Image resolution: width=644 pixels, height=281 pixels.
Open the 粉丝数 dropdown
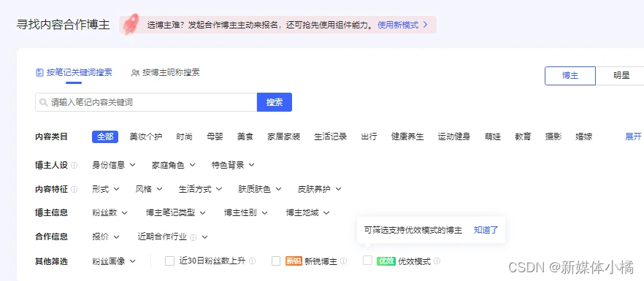[110, 213]
